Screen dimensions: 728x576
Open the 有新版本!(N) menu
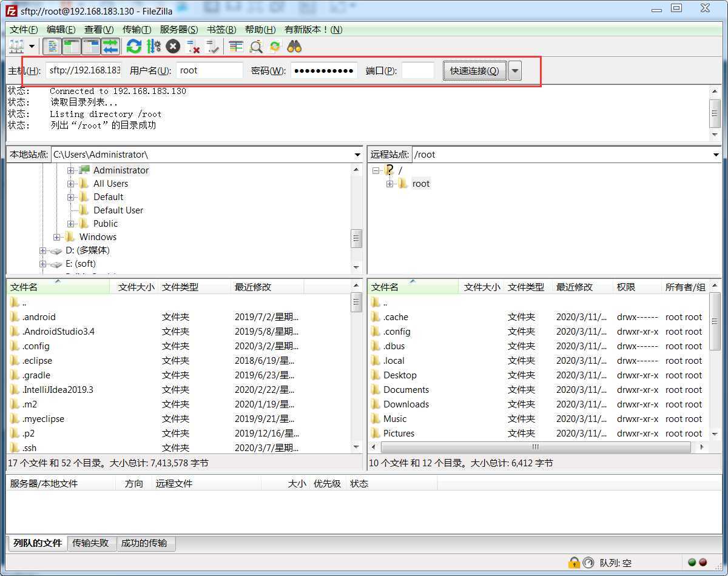pyautogui.click(x=313, y=30)
